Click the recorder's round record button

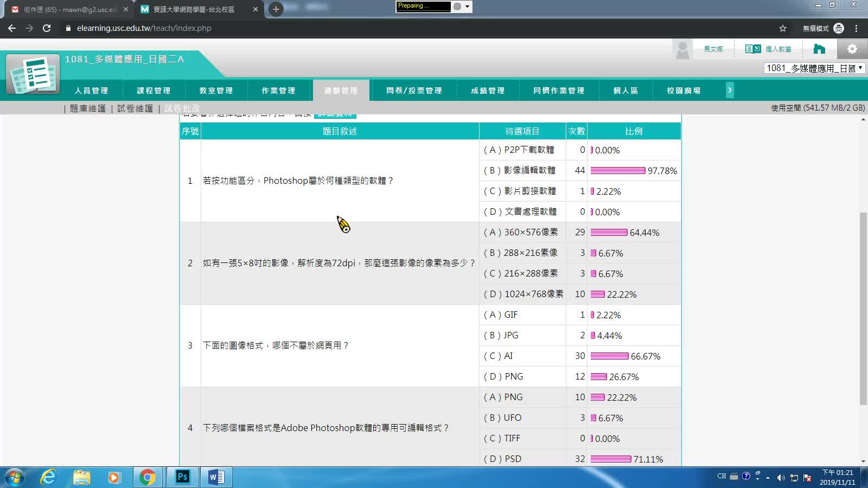tap(457, 7)
